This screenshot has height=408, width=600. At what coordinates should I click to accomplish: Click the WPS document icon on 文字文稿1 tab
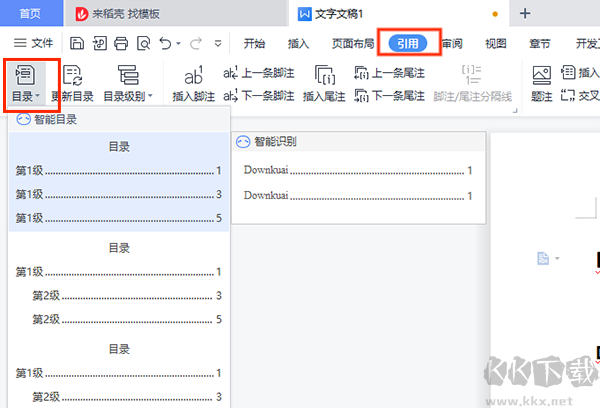pos(304,14)
